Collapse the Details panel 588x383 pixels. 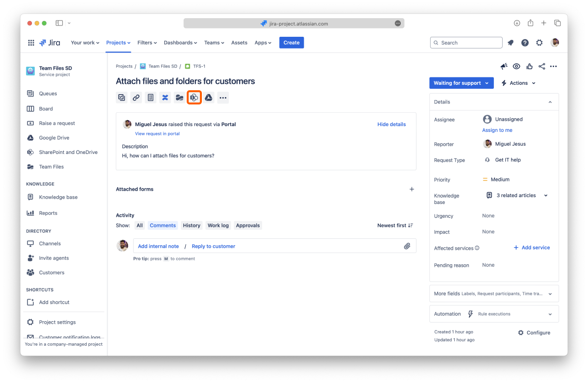550,102
